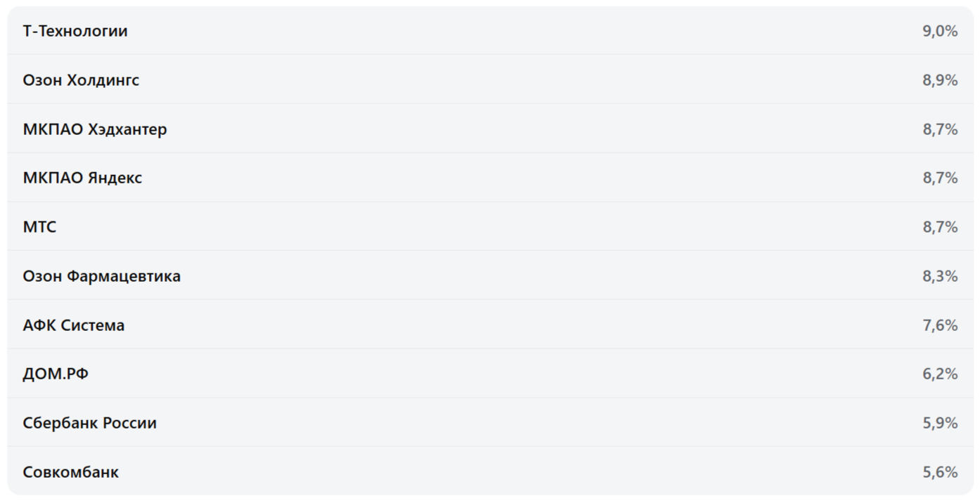Select the 7,6% weight of АФК Система
Image resolution: width=980 pixels, height=503 pixels.
coord(940,325)
